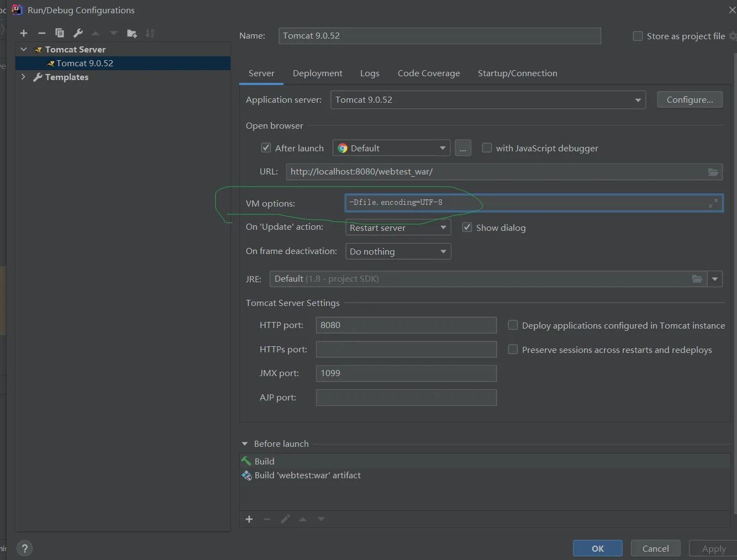The height and width of the screenshot is (560, 737).
Task: Open Default browser dropdown
Action: (x=391, y=148)
